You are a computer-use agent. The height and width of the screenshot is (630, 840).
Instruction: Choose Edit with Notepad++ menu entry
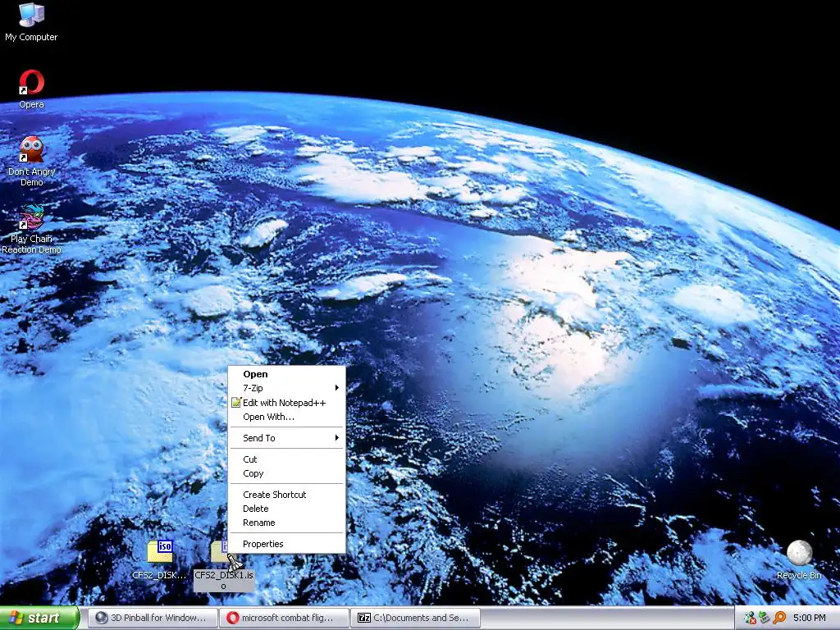click(286, 403)
